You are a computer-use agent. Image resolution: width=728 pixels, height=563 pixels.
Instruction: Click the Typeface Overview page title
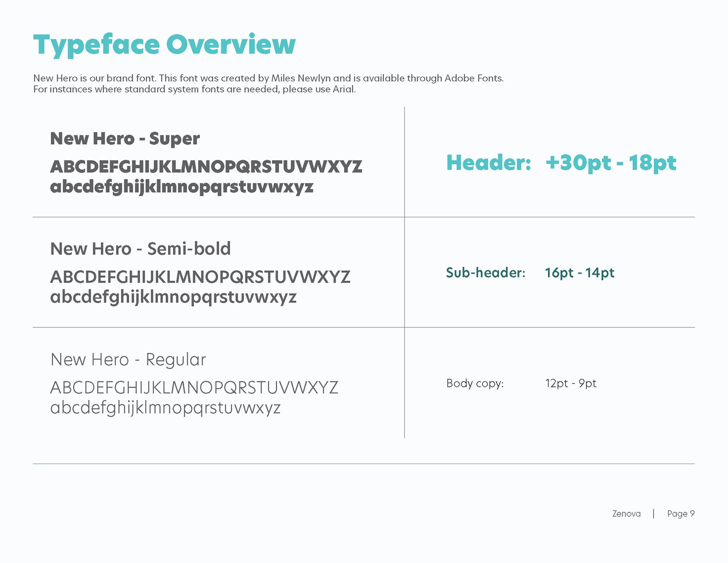(x=164, y=45)
